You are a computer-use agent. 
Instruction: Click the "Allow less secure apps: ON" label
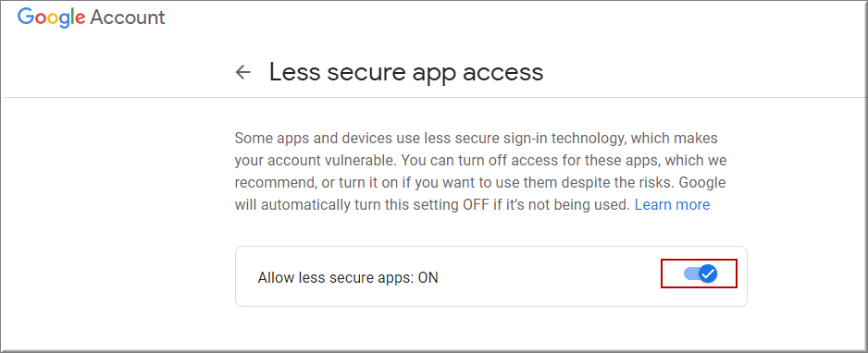[x=348, y=278]
